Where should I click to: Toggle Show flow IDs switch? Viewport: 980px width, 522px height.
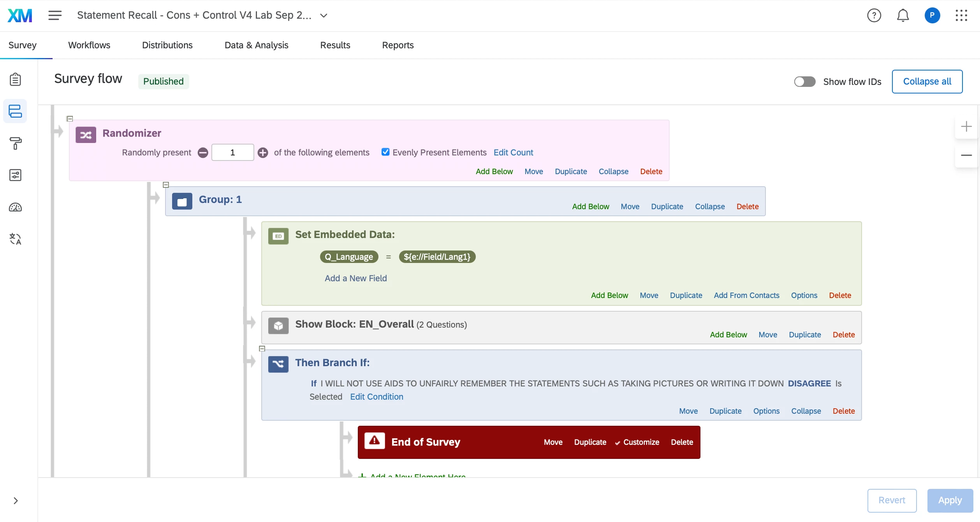click(x=804, y=81)
